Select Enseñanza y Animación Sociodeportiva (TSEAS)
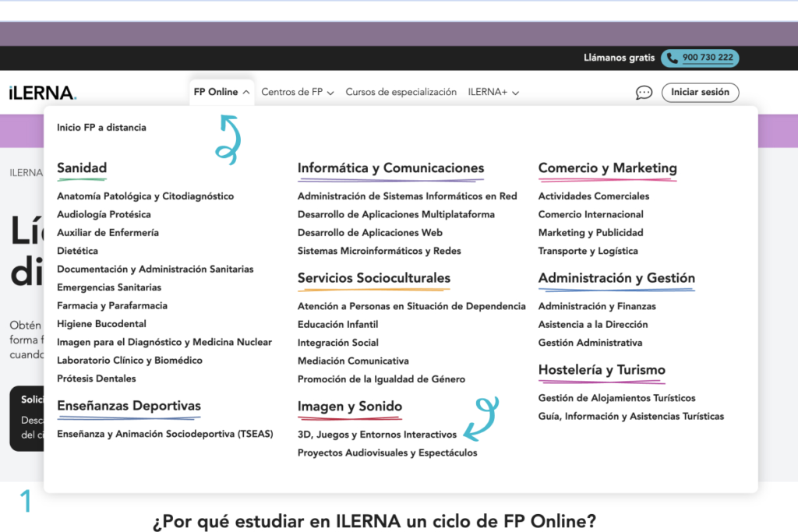 coord(165,434)
